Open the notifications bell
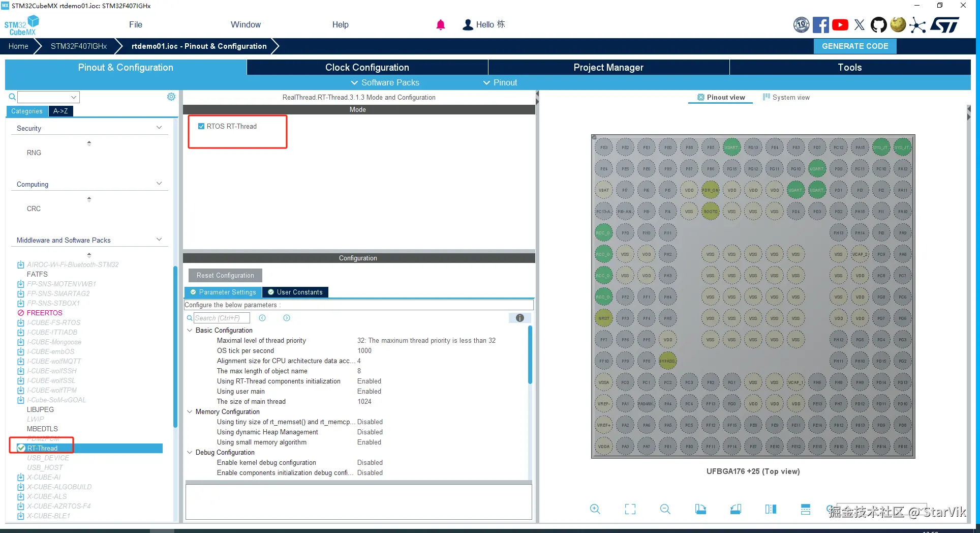Viewport: 980px width, 533px height. click(441, 24)
